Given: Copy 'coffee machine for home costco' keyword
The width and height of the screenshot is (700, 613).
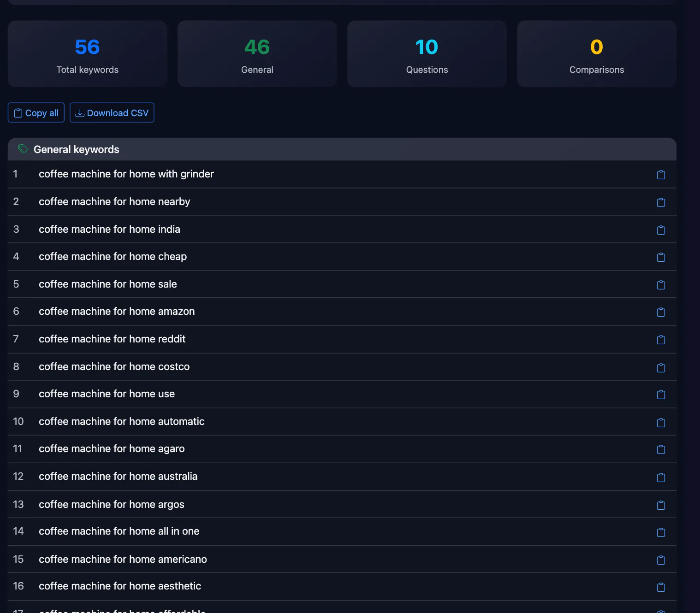Looking at the screenshot, I should [661, 367].
